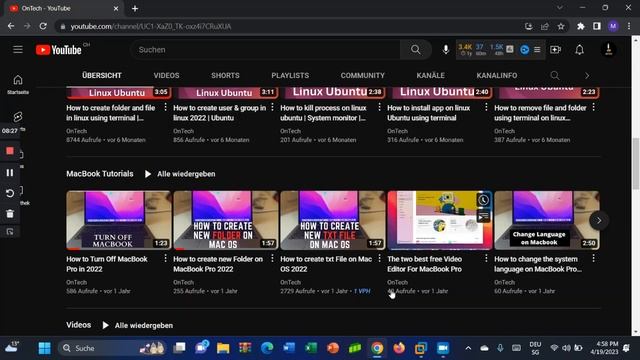
Task: Open the account avatar menu
Action: [x=608, y=50]
